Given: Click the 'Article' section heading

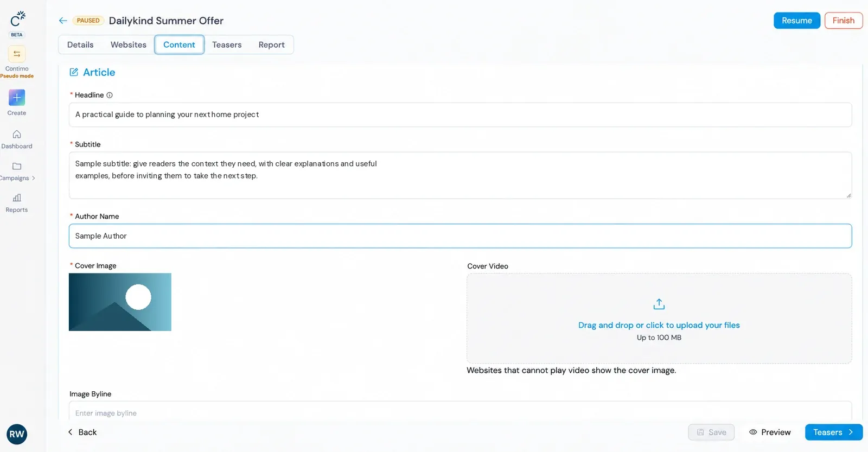Looking at the screenshot, I should tap(99, 72).
